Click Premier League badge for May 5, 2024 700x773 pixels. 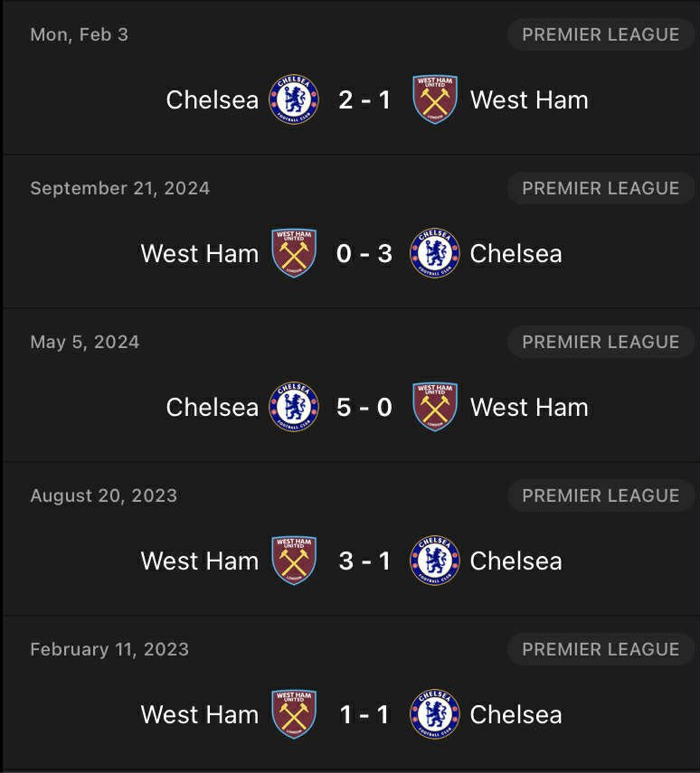pos(601,342)
